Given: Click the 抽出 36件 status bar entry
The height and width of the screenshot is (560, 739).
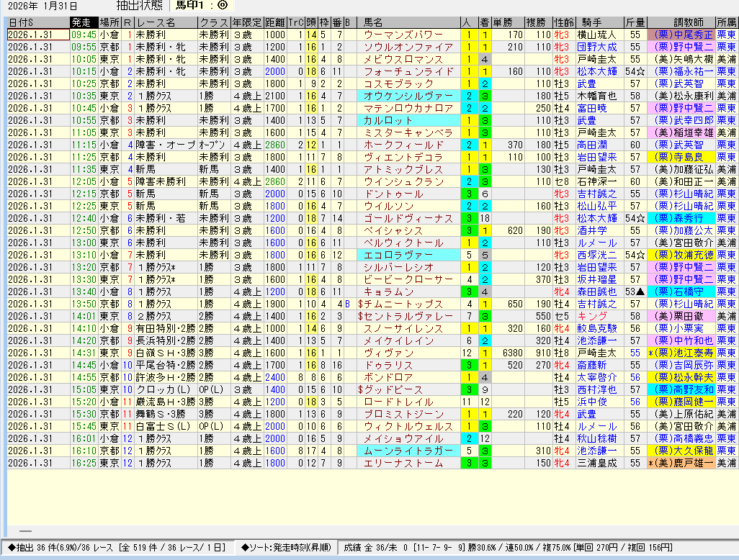Looking at the screenshot, I should coord(117,548).
